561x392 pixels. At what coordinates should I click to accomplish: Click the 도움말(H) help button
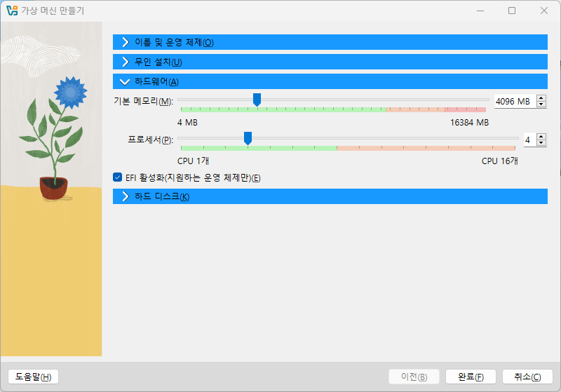coord(33,377)
